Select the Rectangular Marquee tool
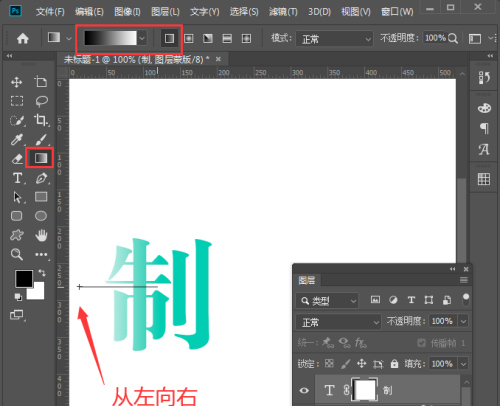 pyautogui.click(x=17, y=101)
